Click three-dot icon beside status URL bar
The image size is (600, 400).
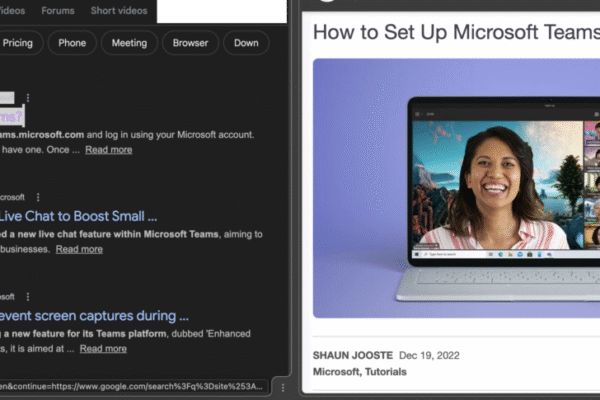(283, 388)
